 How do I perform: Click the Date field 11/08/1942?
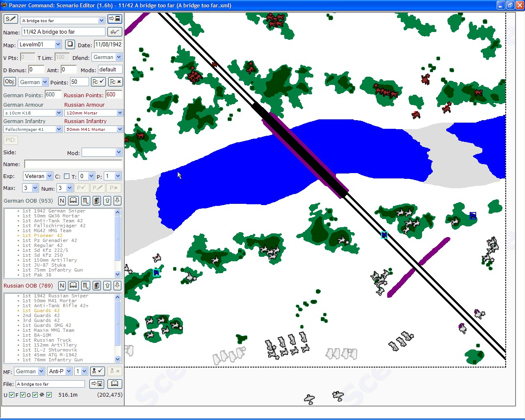[x=108, y=44]
